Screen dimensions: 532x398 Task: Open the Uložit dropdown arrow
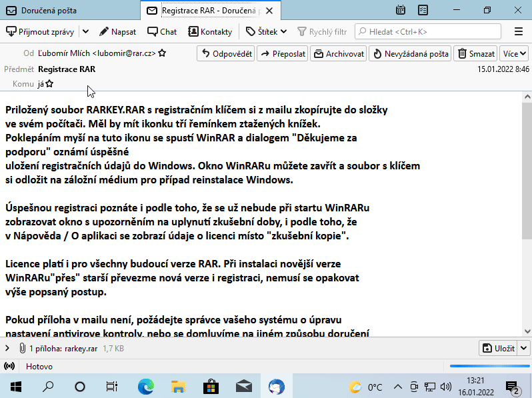click(523, 348)
